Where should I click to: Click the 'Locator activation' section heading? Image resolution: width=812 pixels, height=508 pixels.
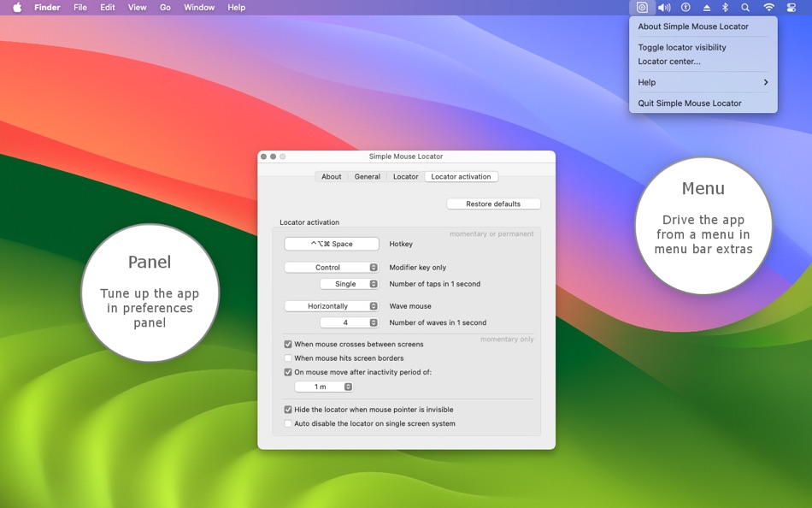point(309,222)
